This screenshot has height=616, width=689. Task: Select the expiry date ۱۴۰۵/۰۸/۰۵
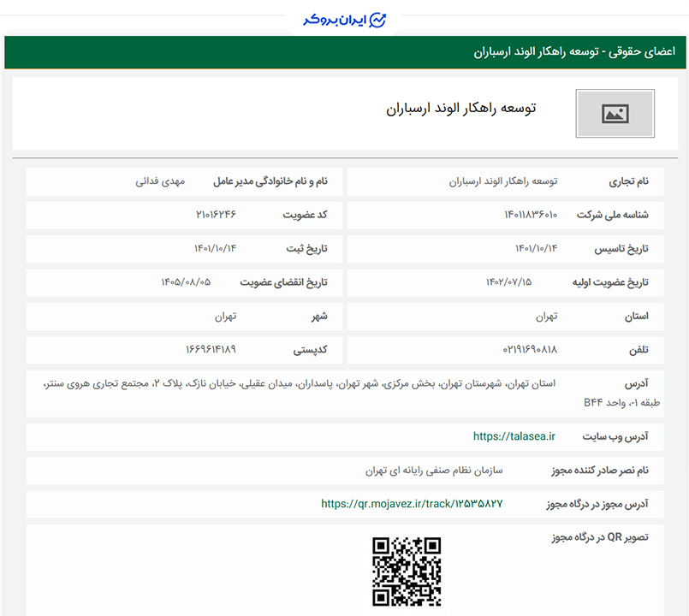[186, 282]
